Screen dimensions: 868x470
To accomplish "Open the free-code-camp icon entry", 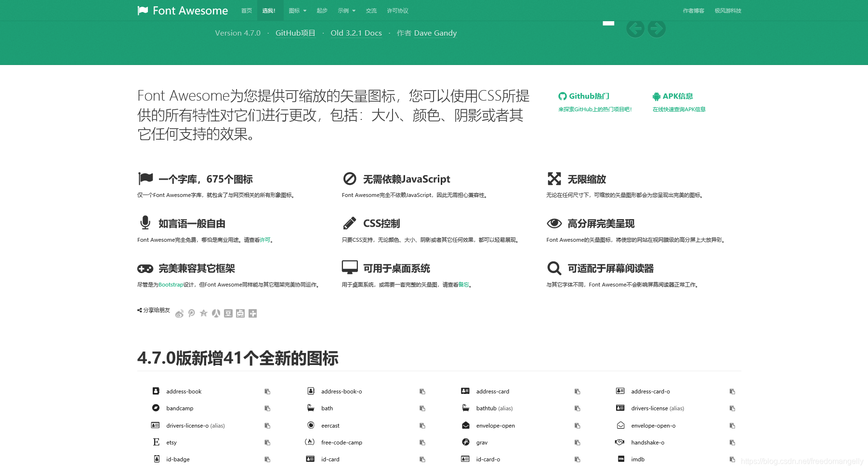I will click(x=333, y=443).
